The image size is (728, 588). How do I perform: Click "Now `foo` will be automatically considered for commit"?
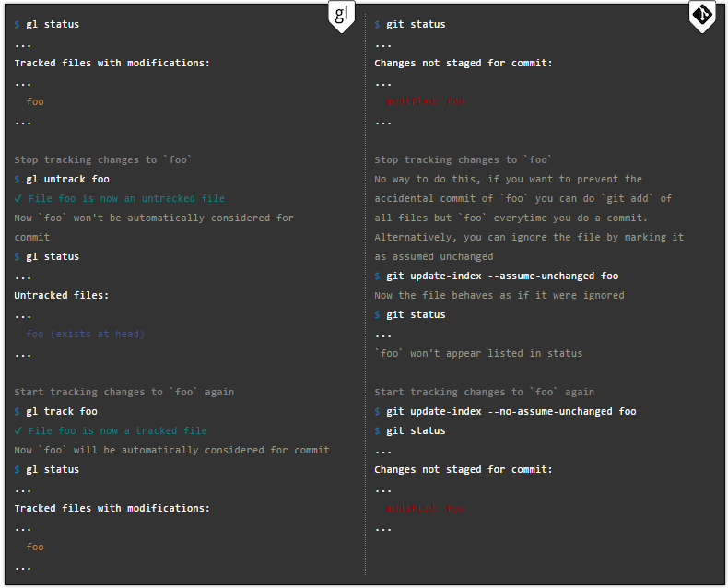tap(171, 450)
